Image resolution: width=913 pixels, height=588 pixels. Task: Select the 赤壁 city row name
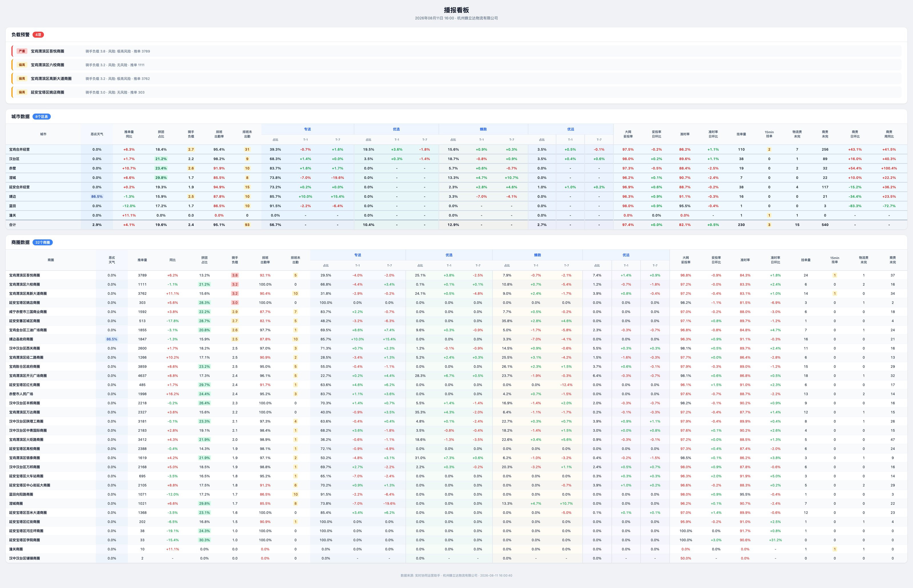(13, 168)
